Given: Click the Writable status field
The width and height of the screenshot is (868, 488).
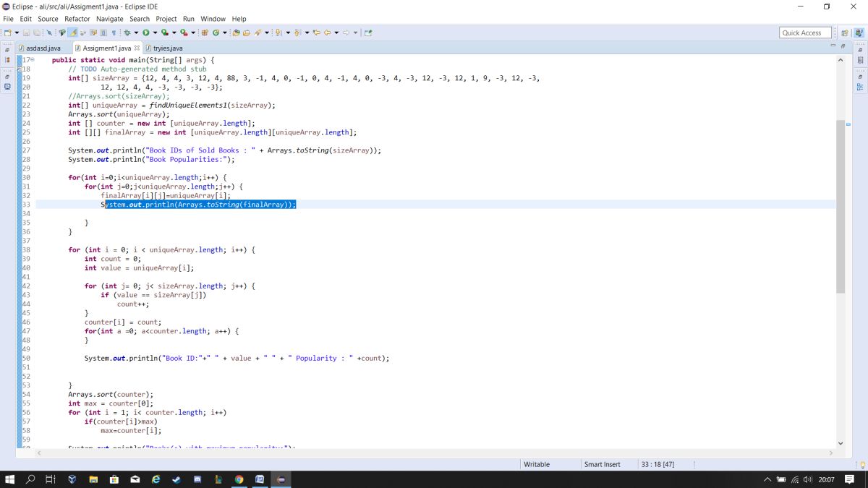Looking at the screenshot, I should point(537,464).
